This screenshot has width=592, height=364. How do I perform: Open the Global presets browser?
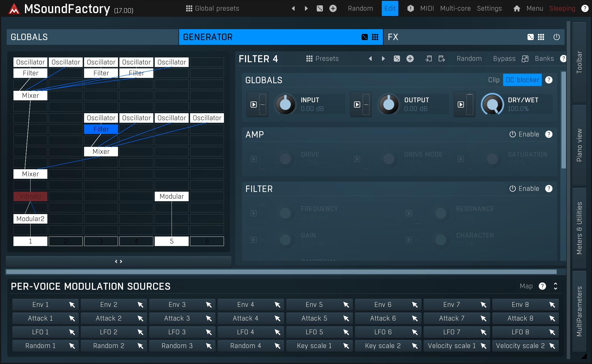tap(212, 8)
